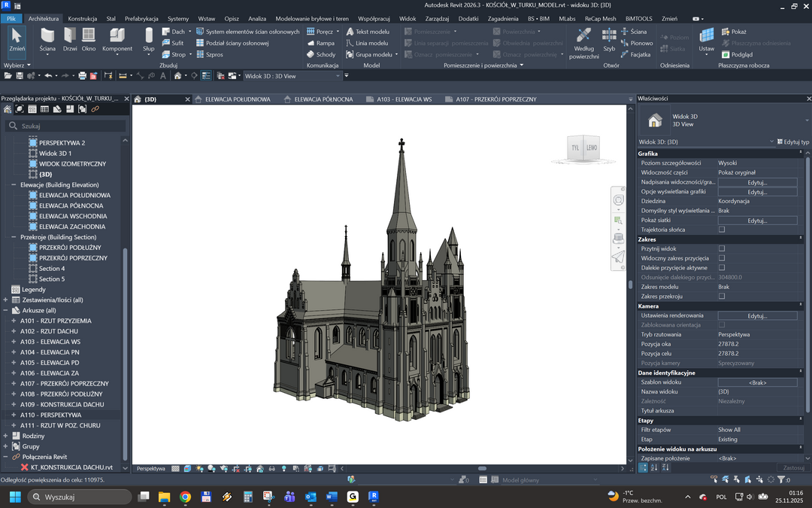Enable the Przytnij widok checkbox
Screen dimensions: 812x508
click(722, 248)
